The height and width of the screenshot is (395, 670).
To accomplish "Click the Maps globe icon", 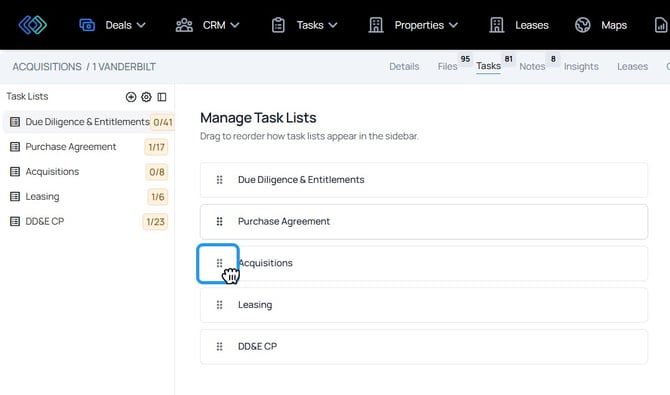I will 583,25.
